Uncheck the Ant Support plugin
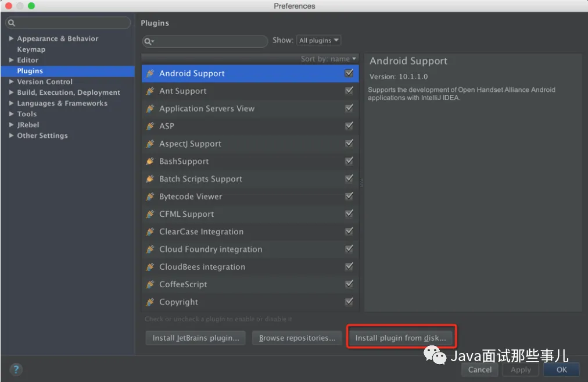This screenshot has height=382, width=588. [x=349, y=91]
